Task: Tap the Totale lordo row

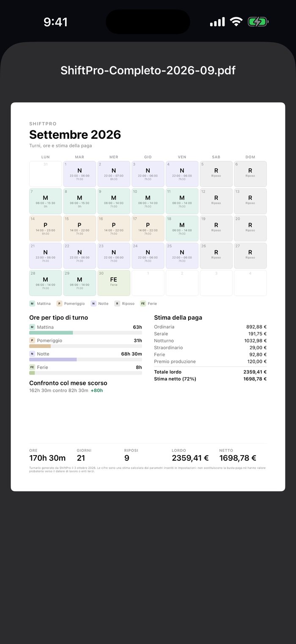Action: click(210, 372)
